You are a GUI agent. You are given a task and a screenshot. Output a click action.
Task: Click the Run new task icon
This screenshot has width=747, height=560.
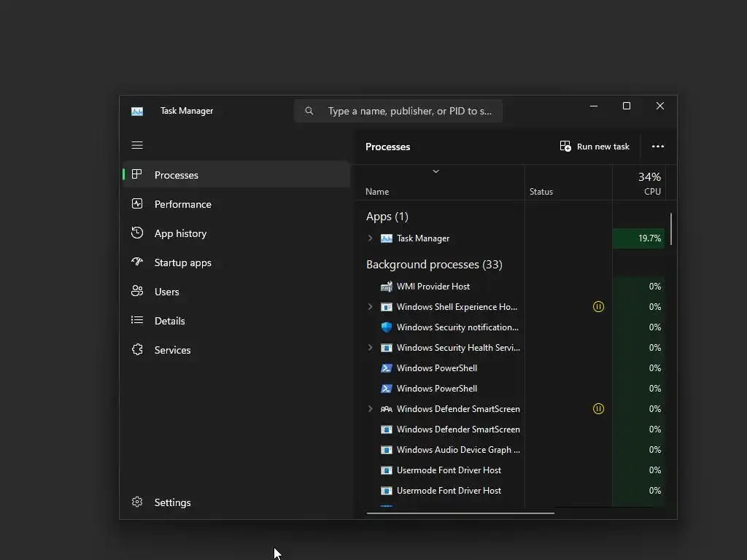click(565, 146)
